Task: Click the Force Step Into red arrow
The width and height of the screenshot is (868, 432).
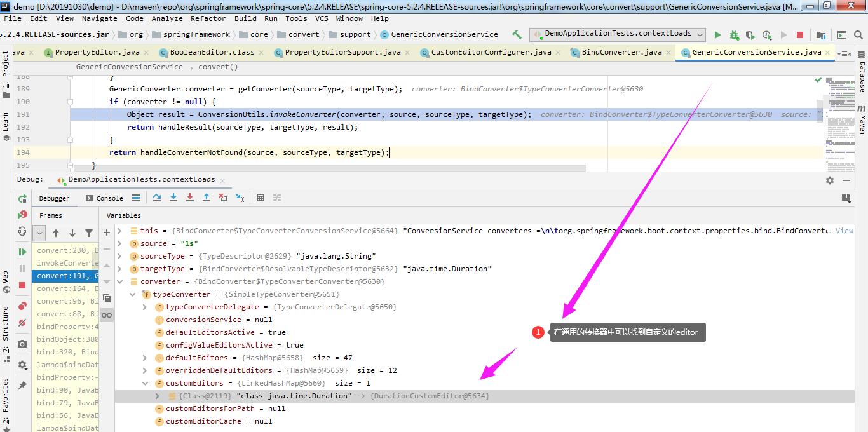Action: pyautogui.click(x=190, y=198)
